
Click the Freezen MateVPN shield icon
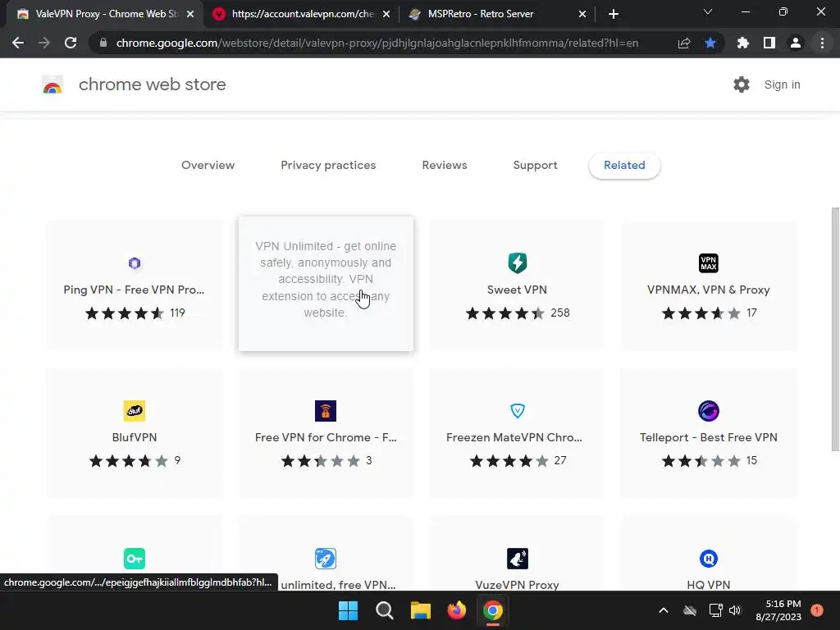(518, 411)
